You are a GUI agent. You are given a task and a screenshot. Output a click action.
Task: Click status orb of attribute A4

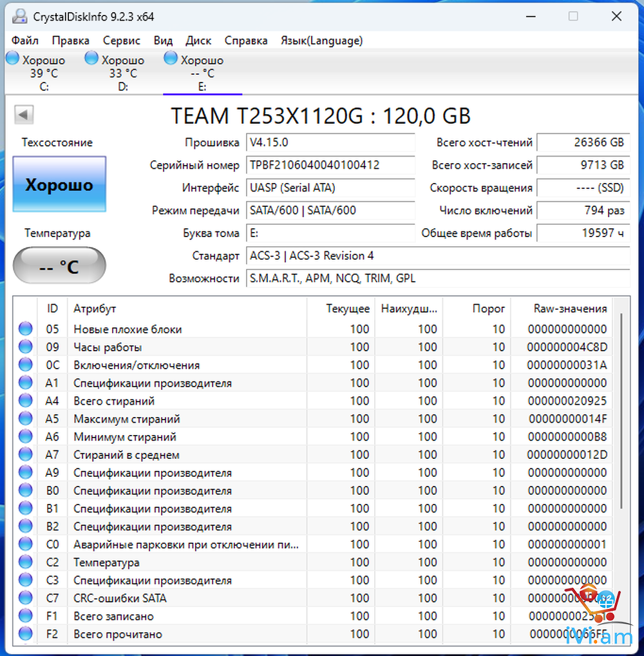point(26,401)
